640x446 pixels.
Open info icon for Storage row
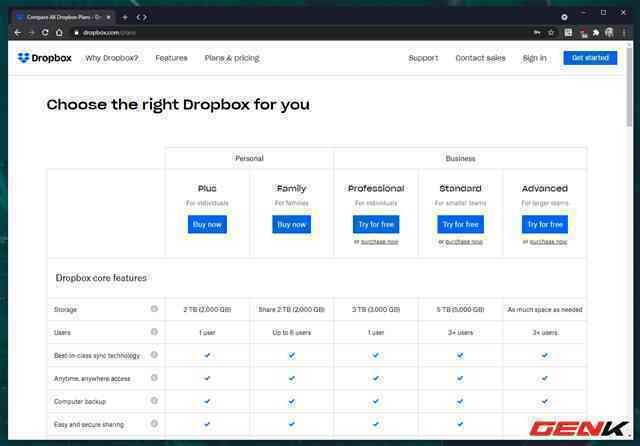click(154, 309)
